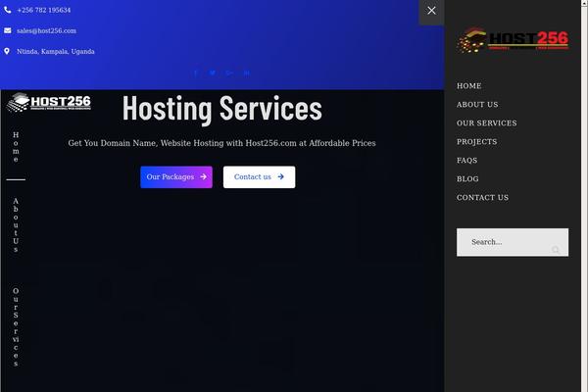Click the phone number +256 782 195634
Image resolution: width=588 pixels, height=392 pixels.
[44, 10]
